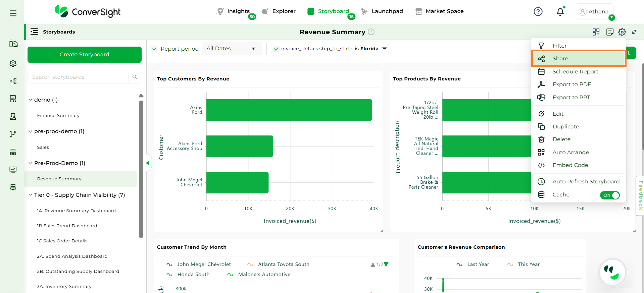The height and width of the screenshot is (293, 644).
Task: Uncheck the Report period checkbox
Action: (154, 49)
